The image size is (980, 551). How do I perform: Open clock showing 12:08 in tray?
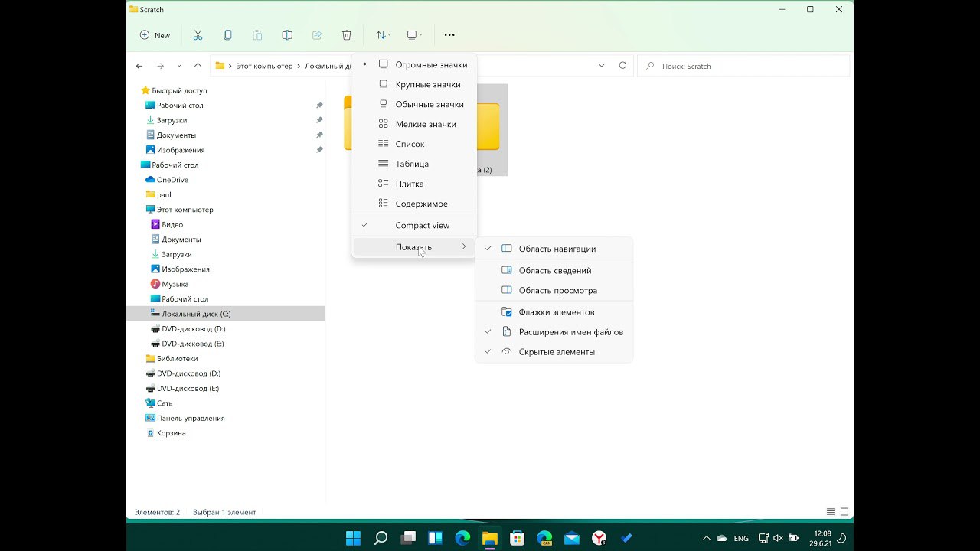822,538
